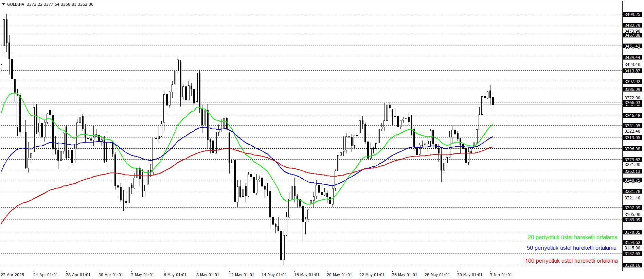The width and height of the screenshot is (644, 279).
Task: Click the 20 periyotluk üstel hareketli ortalama legend
Action: (x=572, y=237)
